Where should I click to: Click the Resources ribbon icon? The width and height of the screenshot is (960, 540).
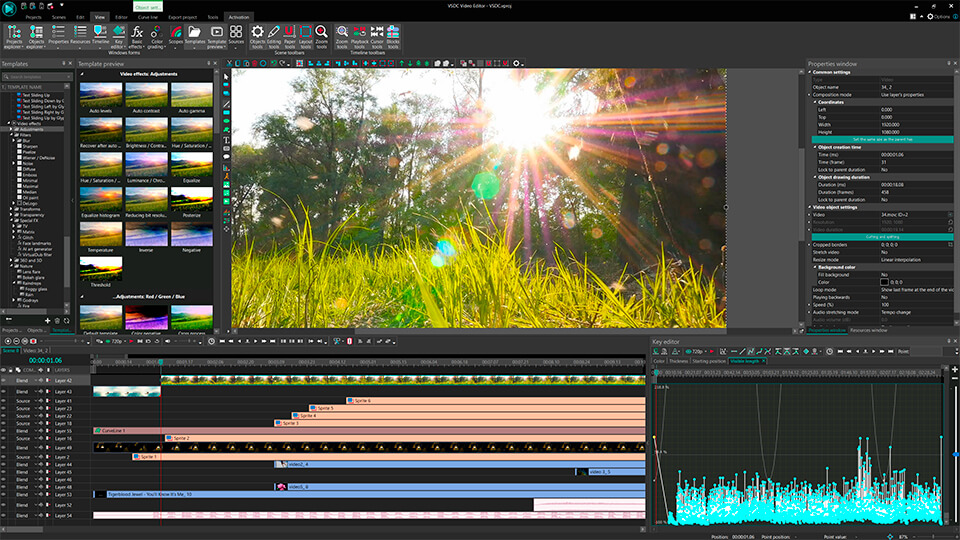click(x=80, y=36)
